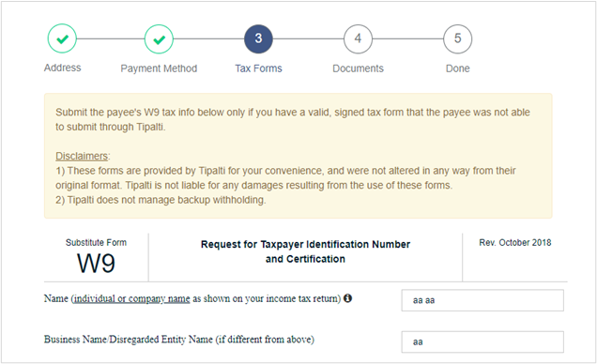597x364 pixels.
Task: Select step 3 Tax Forms circle
Action: (x=258, y=38)
